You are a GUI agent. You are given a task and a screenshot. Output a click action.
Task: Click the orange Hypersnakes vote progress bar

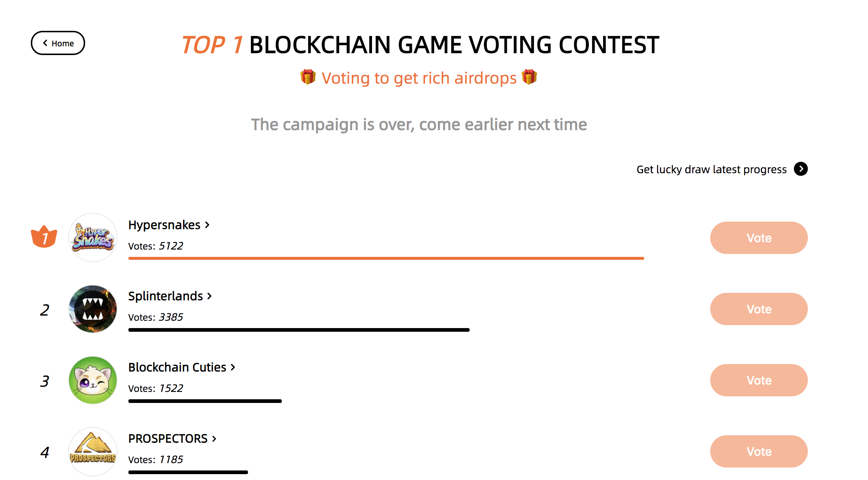point(386,258)
